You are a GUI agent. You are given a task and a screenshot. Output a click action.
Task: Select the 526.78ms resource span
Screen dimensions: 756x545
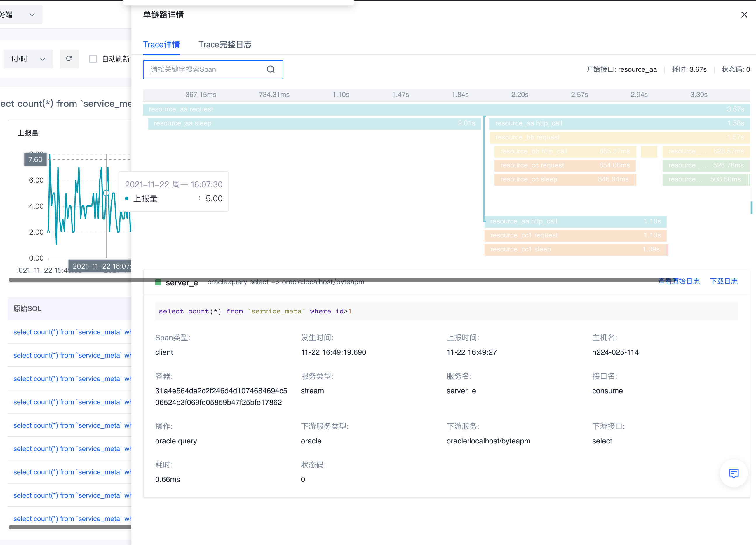(x=706, y=165)
